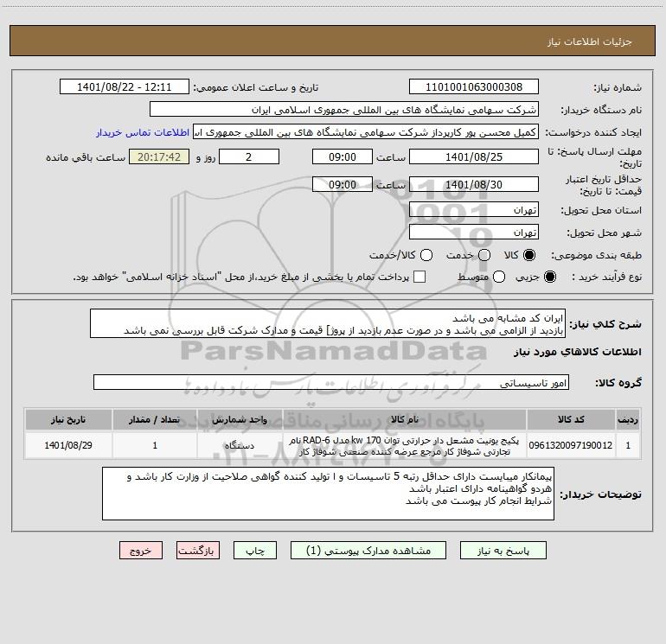Click the نوع فرآیند خرید label
This screenshot has height=644, width=666.
click(x=606, y=277)
